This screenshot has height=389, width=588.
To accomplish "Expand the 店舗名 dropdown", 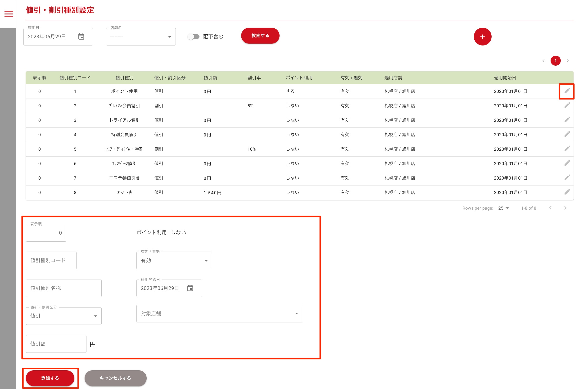I will point(141,37).
